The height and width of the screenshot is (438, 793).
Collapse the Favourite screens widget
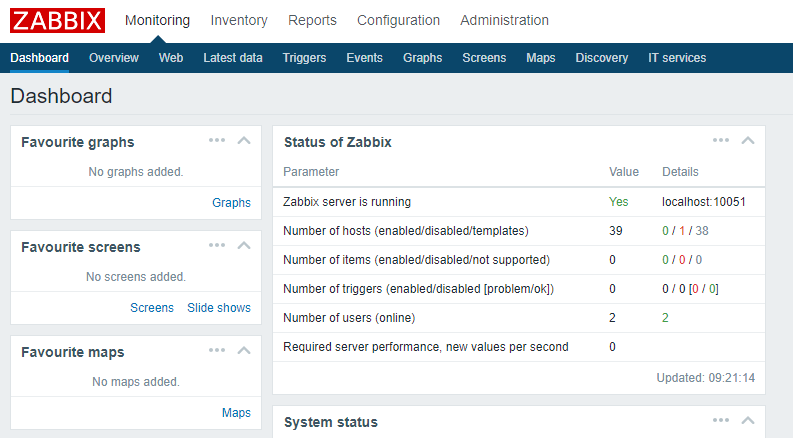tap(244, 246)
